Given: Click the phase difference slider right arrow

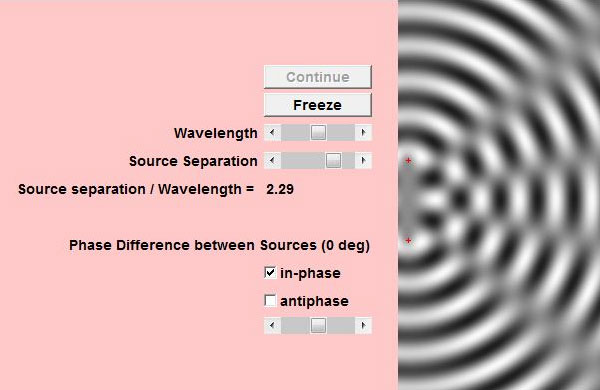Looking at the screenshot, I should coord(363,326).
